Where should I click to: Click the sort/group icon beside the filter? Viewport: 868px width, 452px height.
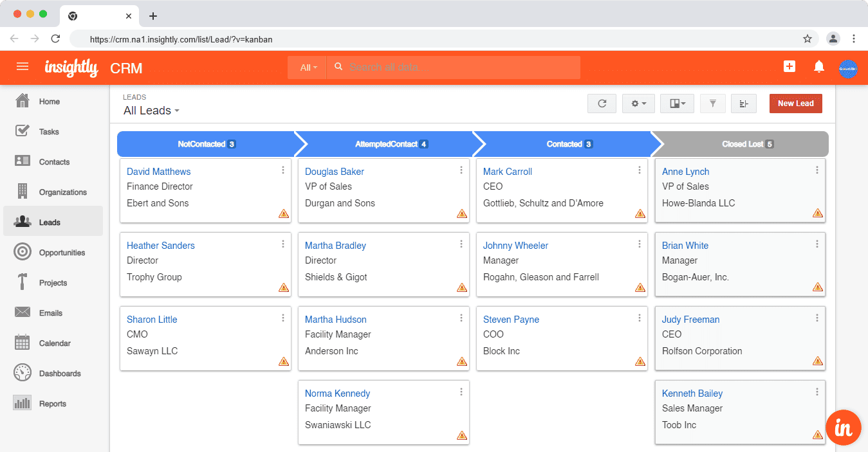click(743, 103)
